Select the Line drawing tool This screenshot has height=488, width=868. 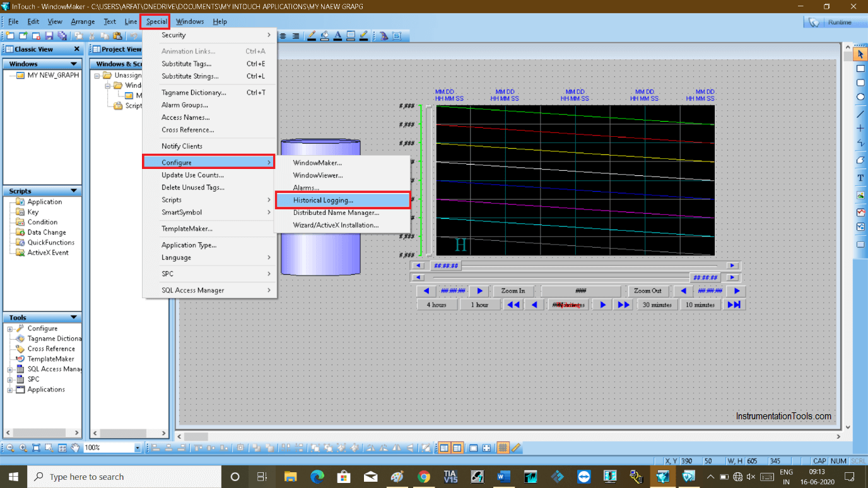(x=860, y=114)
